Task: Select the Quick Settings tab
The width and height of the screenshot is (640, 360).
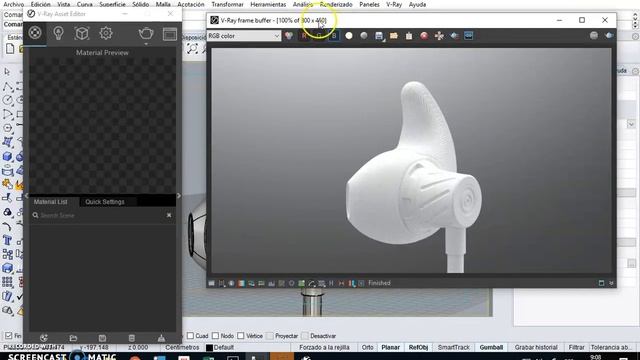Action: coord(105,202)
